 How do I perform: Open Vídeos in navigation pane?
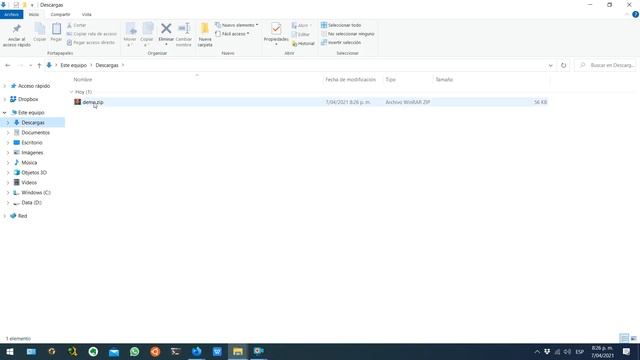click(x=29, y=182)
